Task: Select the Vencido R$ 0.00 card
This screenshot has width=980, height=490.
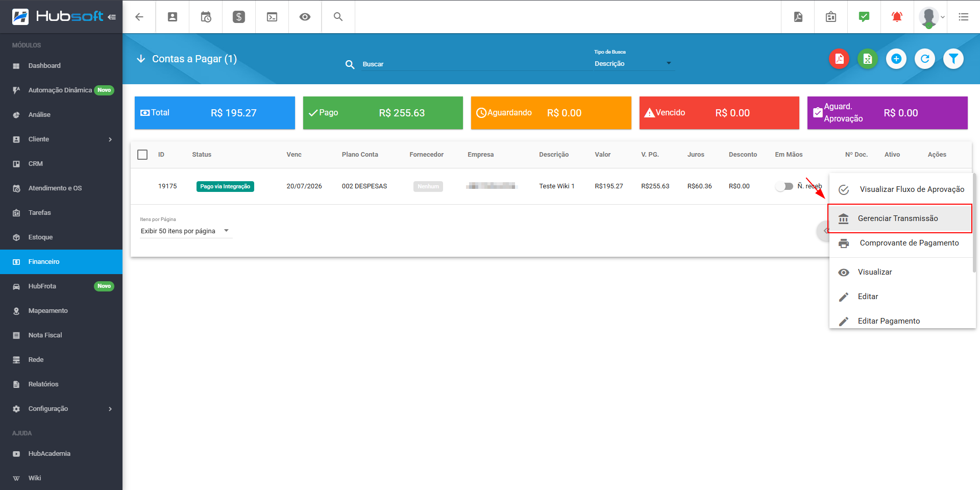Action: tap(719, 113)
